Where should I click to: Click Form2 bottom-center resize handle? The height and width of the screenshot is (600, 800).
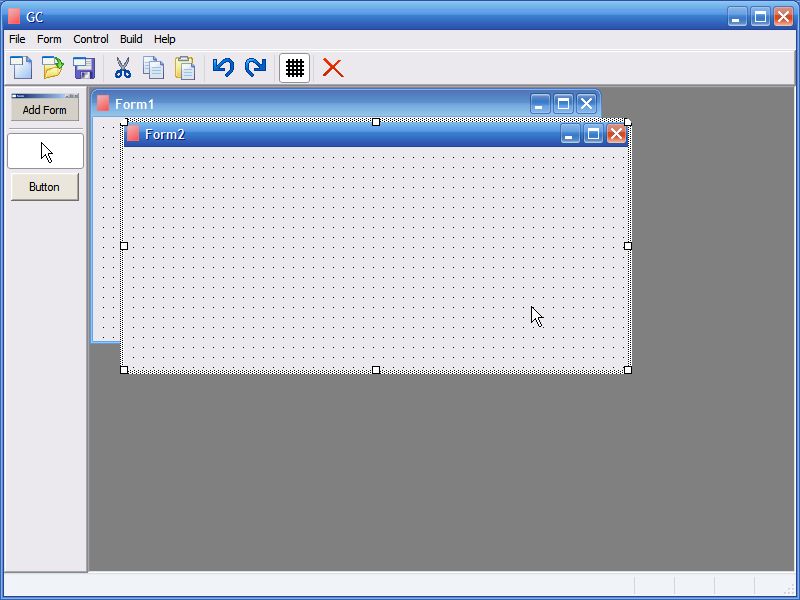tap(376, 370)
